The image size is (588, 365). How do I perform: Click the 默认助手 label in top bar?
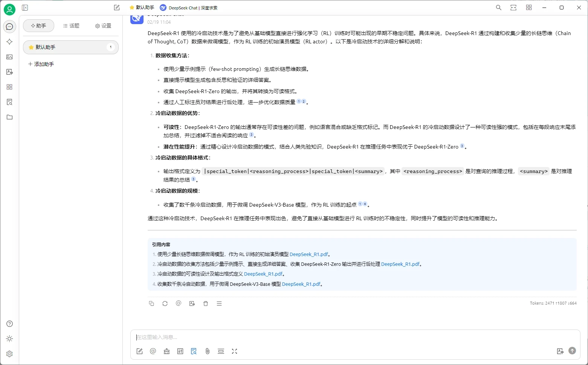coord(145,8)
